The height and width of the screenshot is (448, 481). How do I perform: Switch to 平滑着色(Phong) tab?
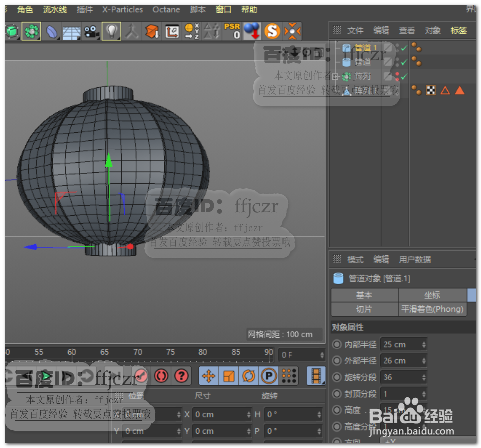(432, 309)
